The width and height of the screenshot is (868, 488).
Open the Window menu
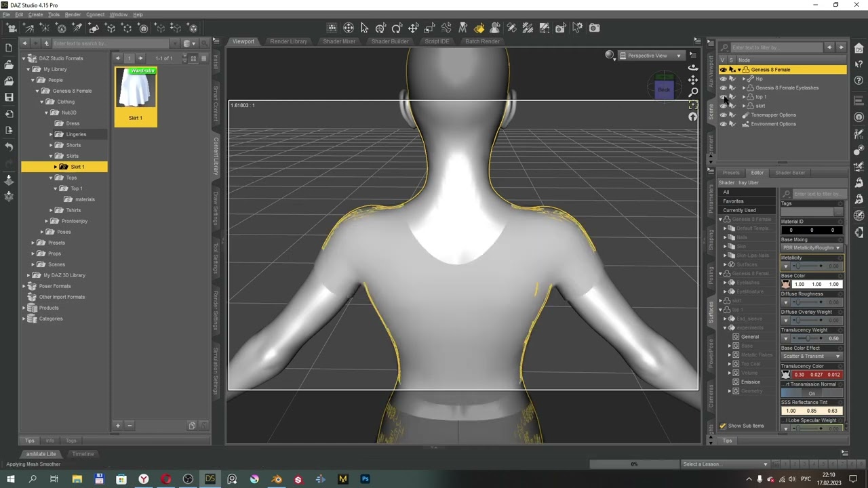(x=118, y=14)
